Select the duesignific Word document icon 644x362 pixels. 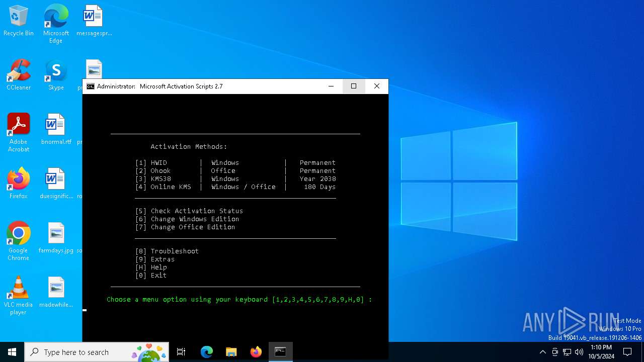point(56,184)
